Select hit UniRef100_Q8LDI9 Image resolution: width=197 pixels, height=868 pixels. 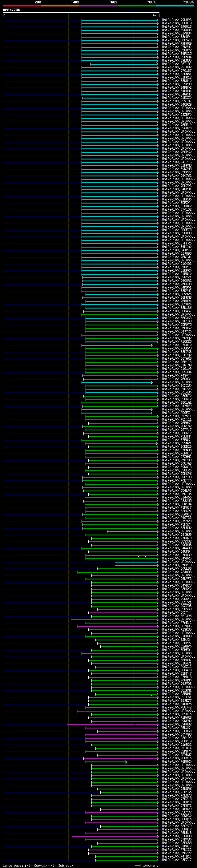[177, 23]
